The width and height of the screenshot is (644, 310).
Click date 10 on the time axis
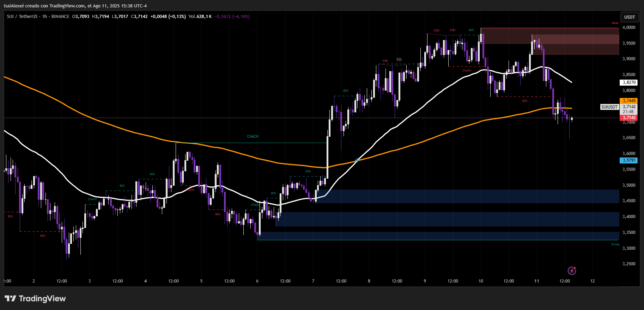481,281
